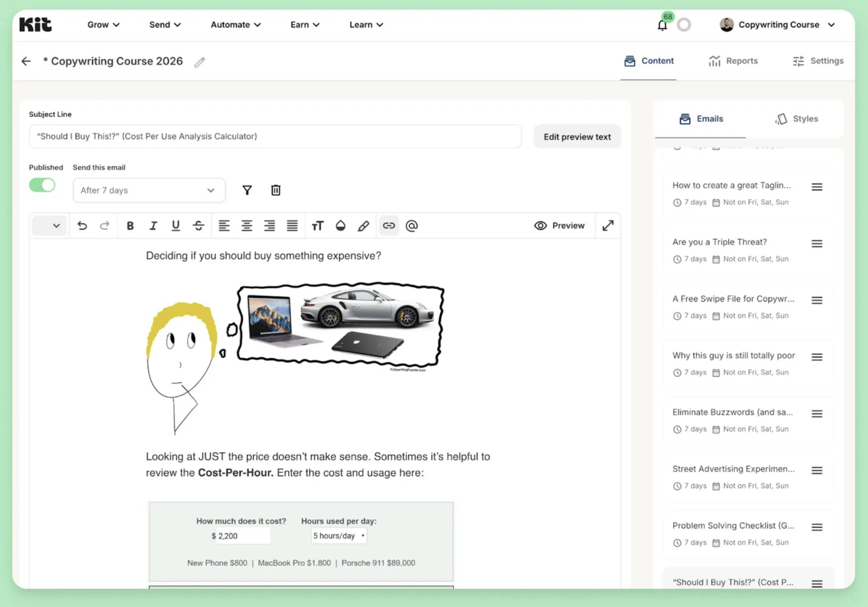Switch to the Styles tab
868x607 pixels.
[796, 119]
